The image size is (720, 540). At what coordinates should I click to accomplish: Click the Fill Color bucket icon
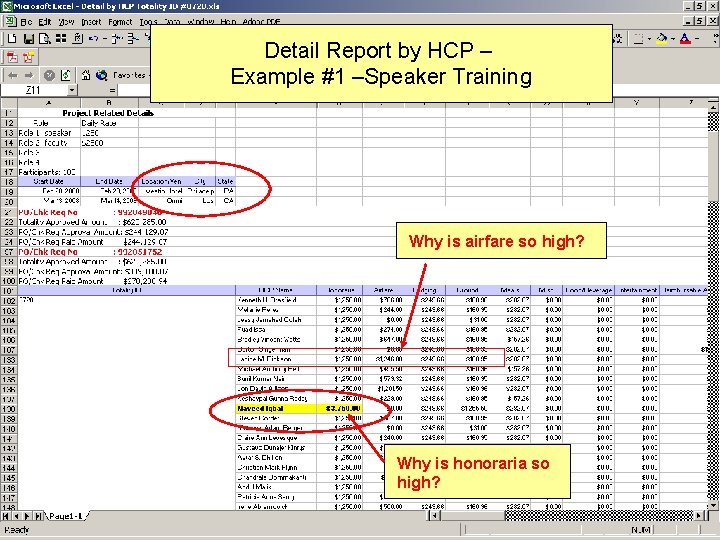point(662,39)
